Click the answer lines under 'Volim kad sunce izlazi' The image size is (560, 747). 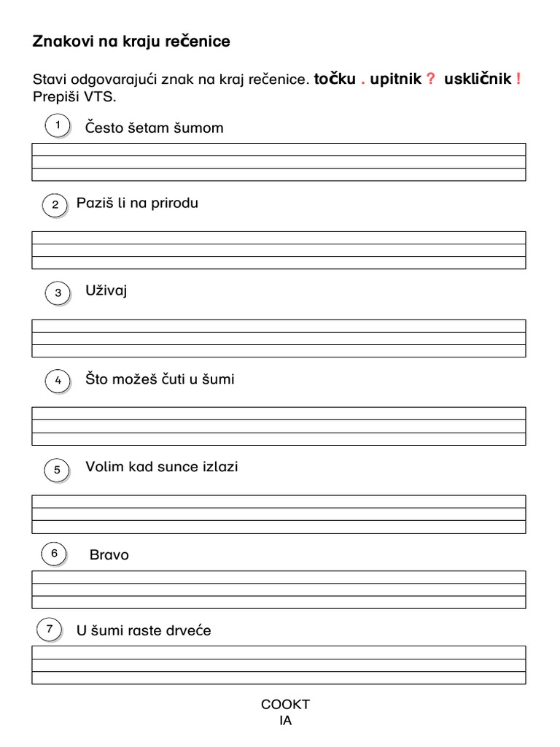279,514
